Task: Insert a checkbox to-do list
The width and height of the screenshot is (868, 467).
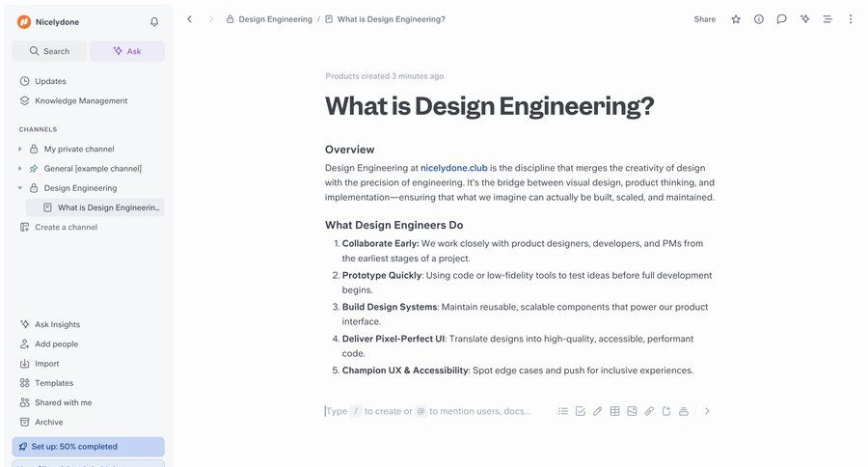Action: click(581, 411)
